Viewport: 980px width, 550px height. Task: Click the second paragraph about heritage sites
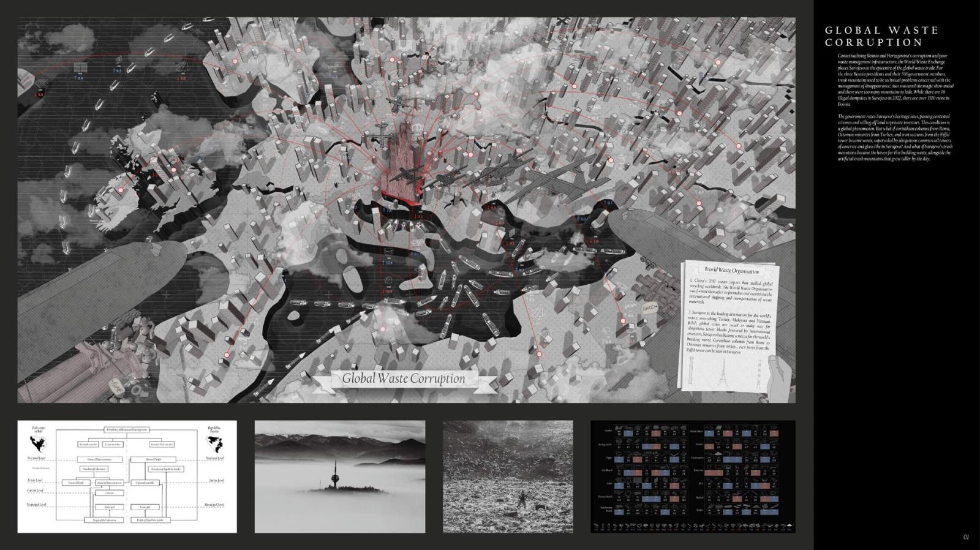[895, 137]
